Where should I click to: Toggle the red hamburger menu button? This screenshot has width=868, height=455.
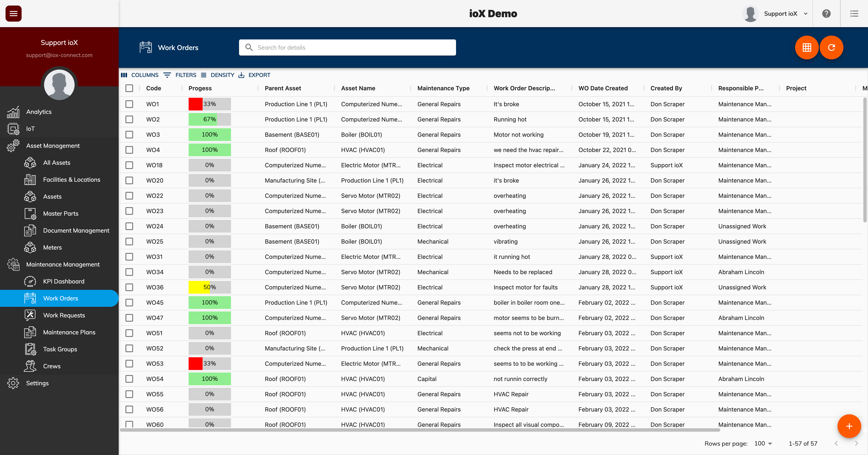14,14
